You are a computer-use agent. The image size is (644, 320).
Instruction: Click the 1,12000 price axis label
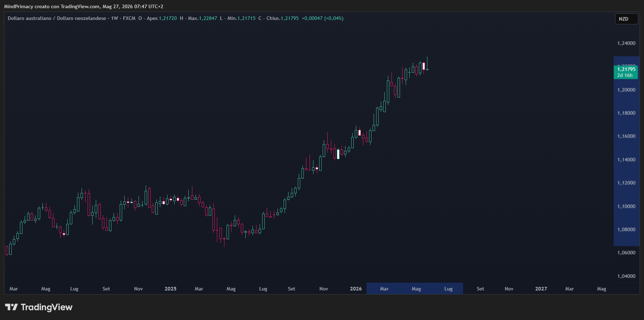(x=626, y=183)
